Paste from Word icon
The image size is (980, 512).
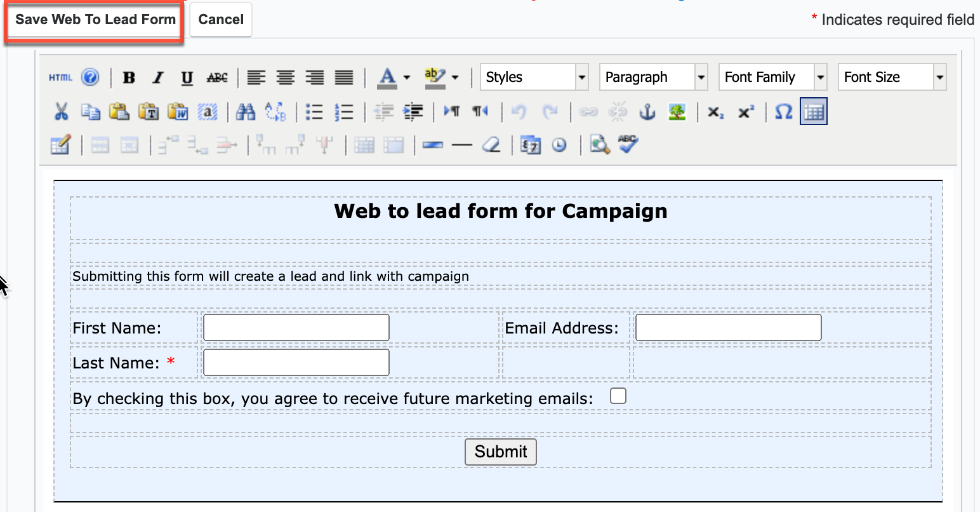(178, 112)
